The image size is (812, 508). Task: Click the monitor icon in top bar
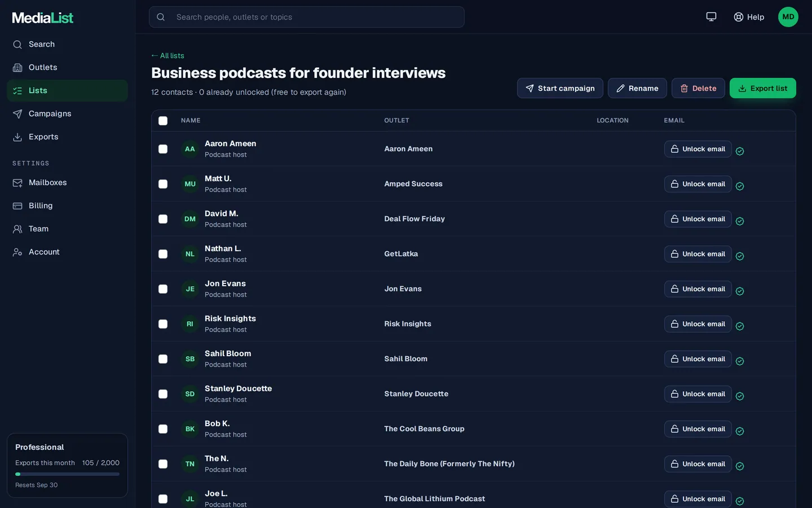711,17
